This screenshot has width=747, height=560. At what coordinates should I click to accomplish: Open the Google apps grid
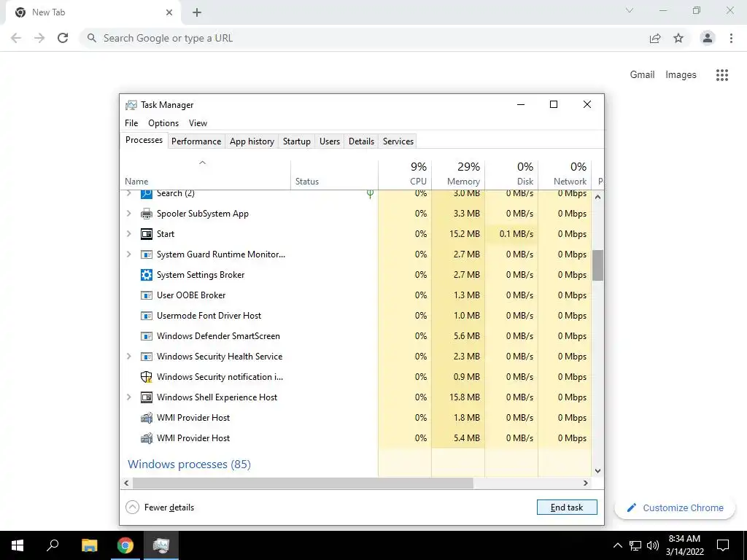click(722, 75)
